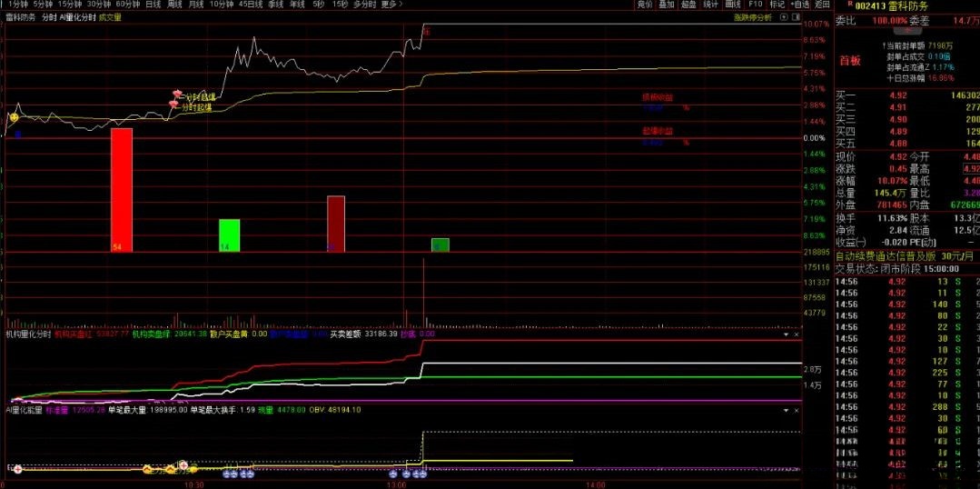Expand the AI量化能量 panel dropdown arrow

coord(787,410)
